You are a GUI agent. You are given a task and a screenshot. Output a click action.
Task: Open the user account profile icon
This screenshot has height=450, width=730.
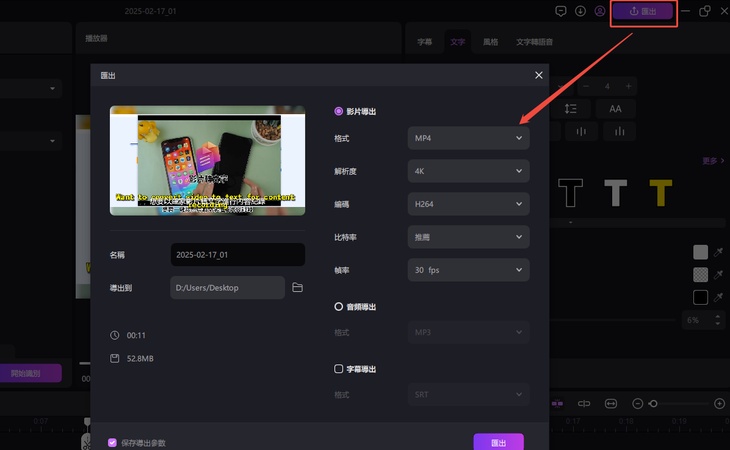coord(600,11)
